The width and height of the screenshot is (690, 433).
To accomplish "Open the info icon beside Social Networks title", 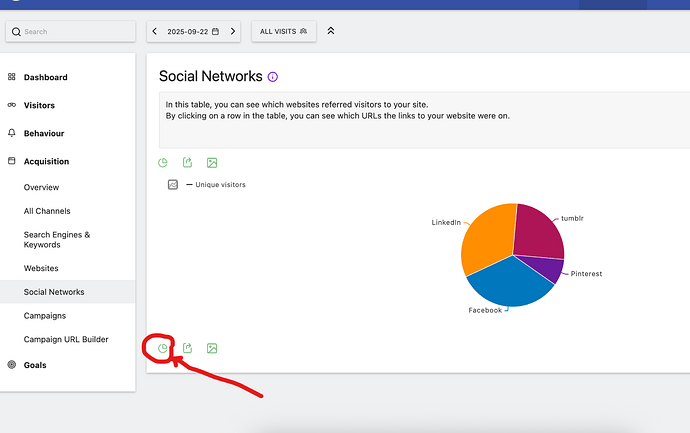I will click(273, 77).
